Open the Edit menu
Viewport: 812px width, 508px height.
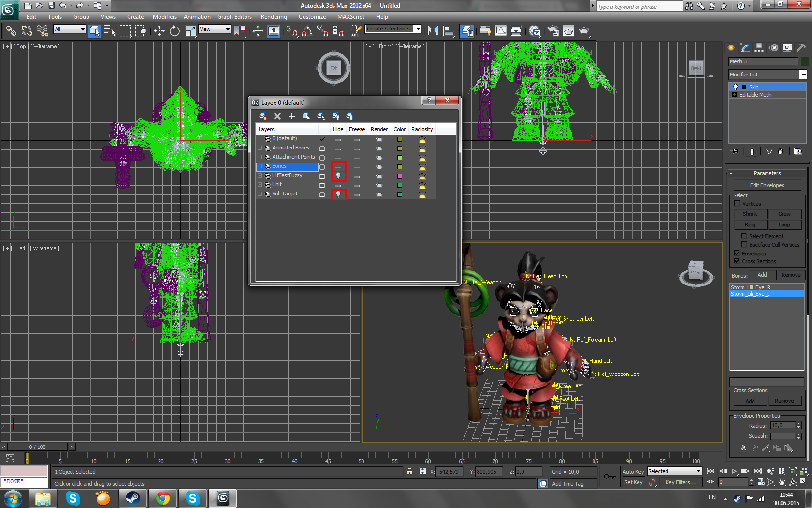point(31,17)
